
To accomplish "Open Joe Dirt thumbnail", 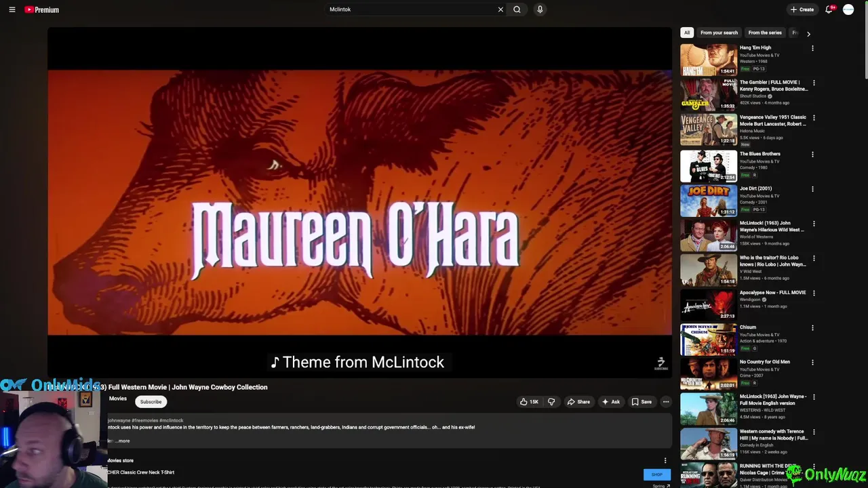I will click(709, 200).
